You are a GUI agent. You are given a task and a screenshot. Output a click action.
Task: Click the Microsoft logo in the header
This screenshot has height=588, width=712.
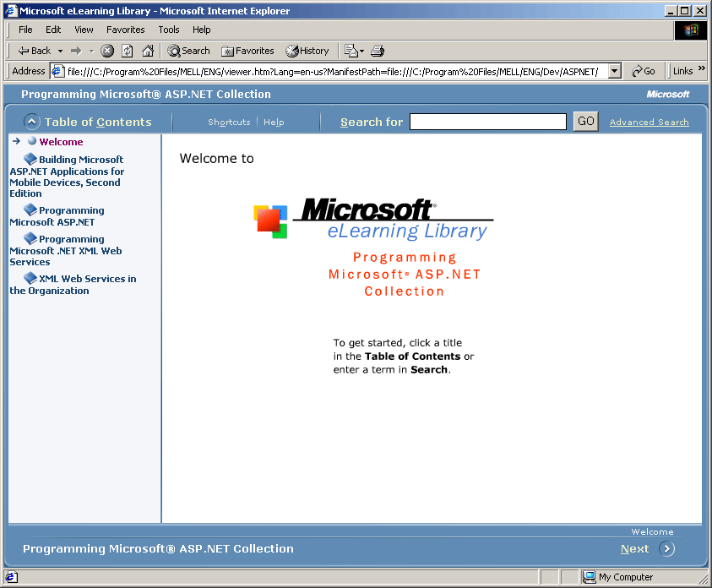pyautogui.click(x=668, y=94)
